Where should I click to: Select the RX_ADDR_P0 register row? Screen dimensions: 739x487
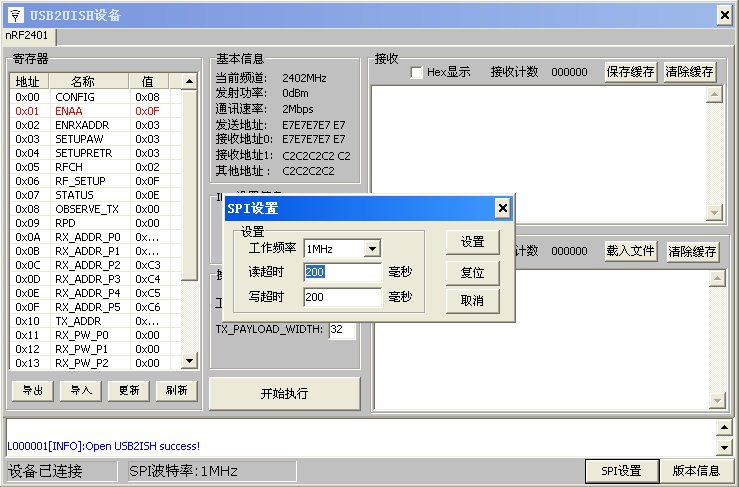[95, 237]
